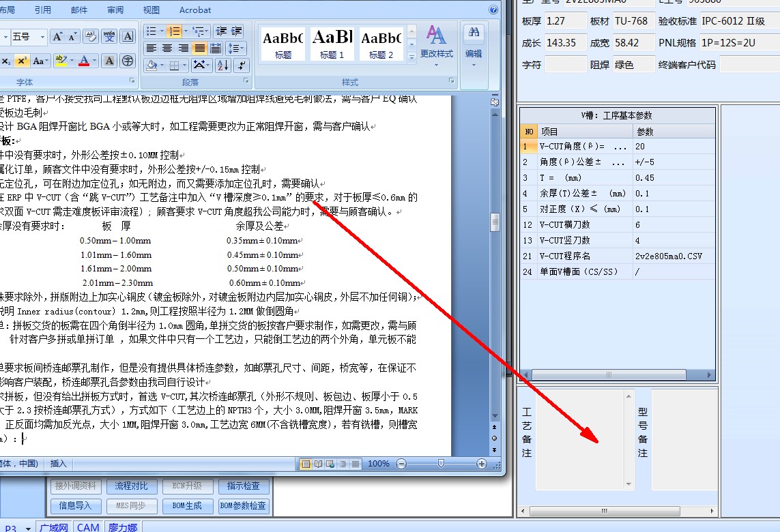Screen dimensions: 780x532
Task: Open the Paragraph dialog launcher
Action: pyautogui.click(x=246, y=80)
